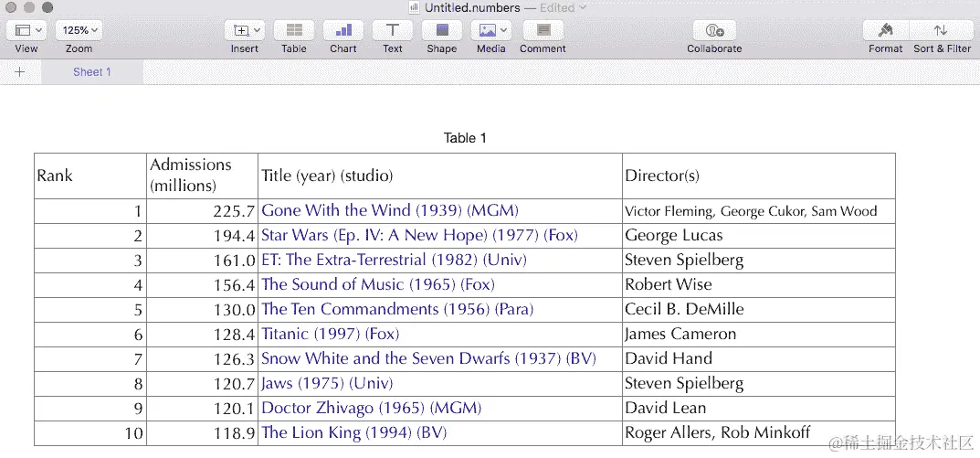
Task: Add a new sheet with plus button
Action: coord(20,72)
